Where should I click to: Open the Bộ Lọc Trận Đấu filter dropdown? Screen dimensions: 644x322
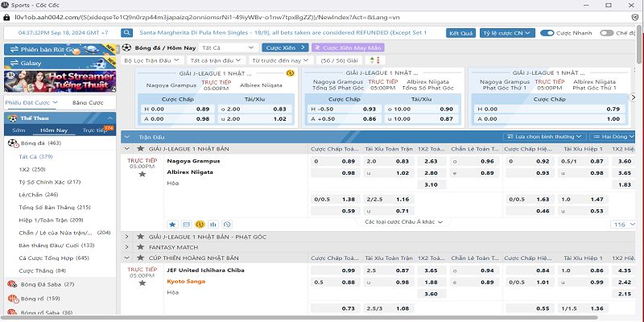click(x=152, y=60)
